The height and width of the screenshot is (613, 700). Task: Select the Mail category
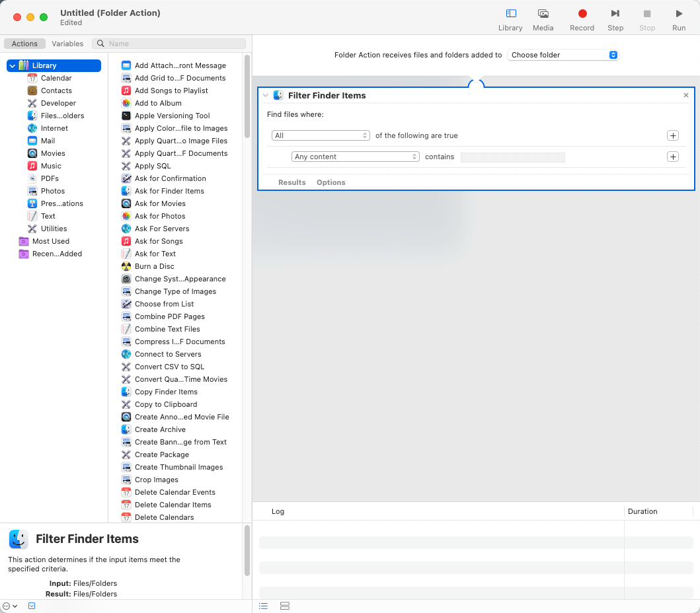48,141
